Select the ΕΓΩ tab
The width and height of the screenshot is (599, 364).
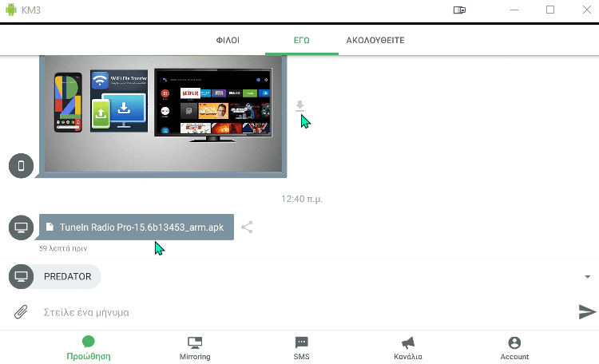pyautogui.click(x=301, y=40)
